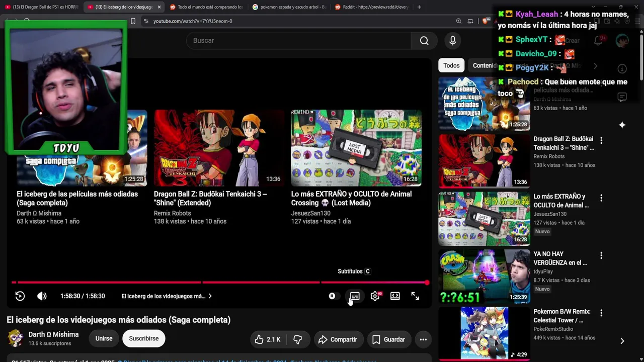
Task: Click the Nuevo badge under tdyuPlay video
Action: [542, 289]
